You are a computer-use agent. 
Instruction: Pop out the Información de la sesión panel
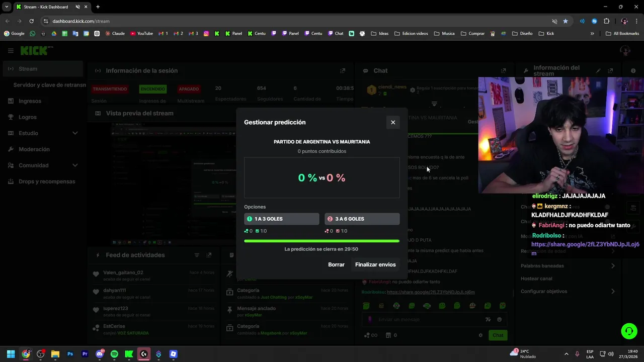click(343, 71)
